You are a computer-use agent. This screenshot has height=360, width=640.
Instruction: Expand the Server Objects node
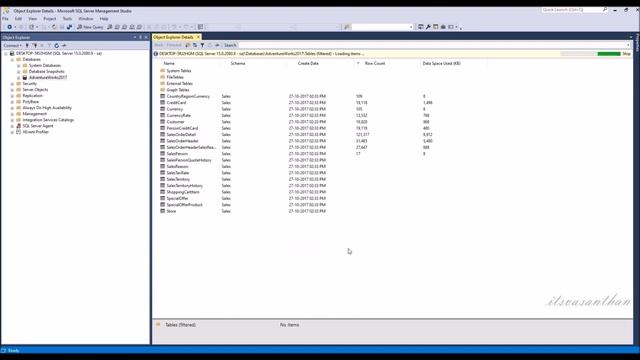point(12,90)
